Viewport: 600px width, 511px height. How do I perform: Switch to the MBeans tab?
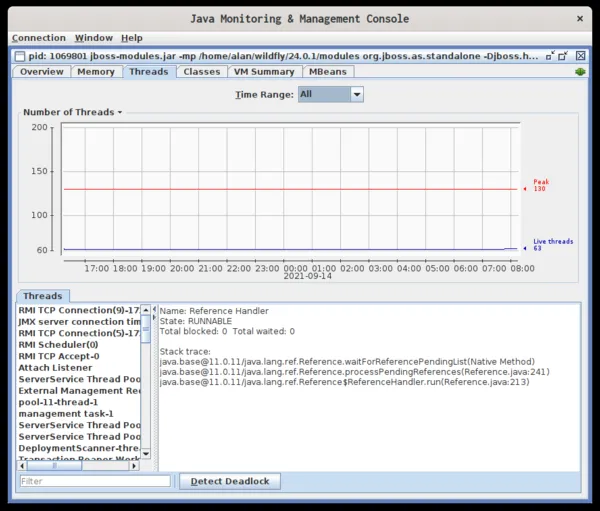(328, 72)
